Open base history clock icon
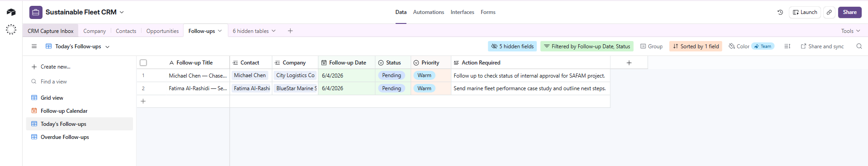 click(x=780, y=12)
